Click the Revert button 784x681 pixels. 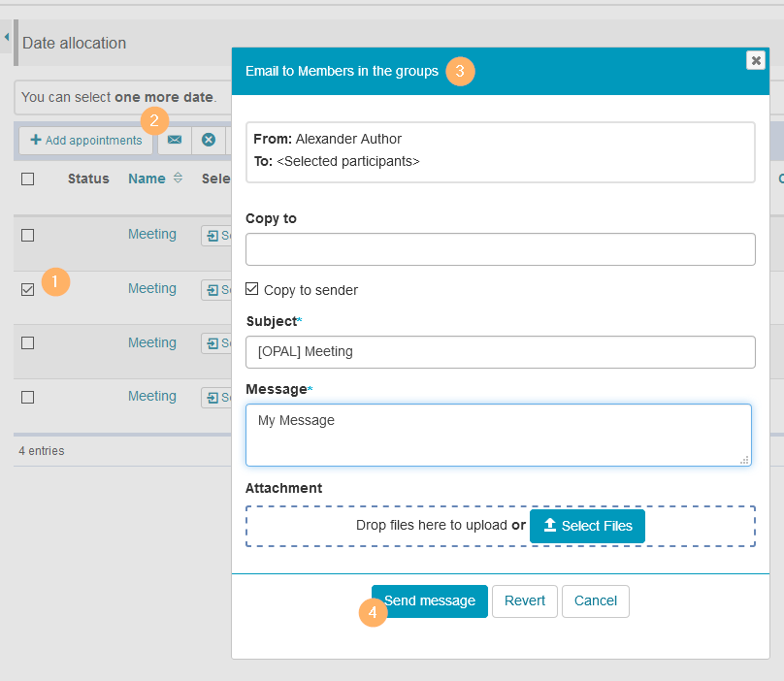tap(524, 600)
